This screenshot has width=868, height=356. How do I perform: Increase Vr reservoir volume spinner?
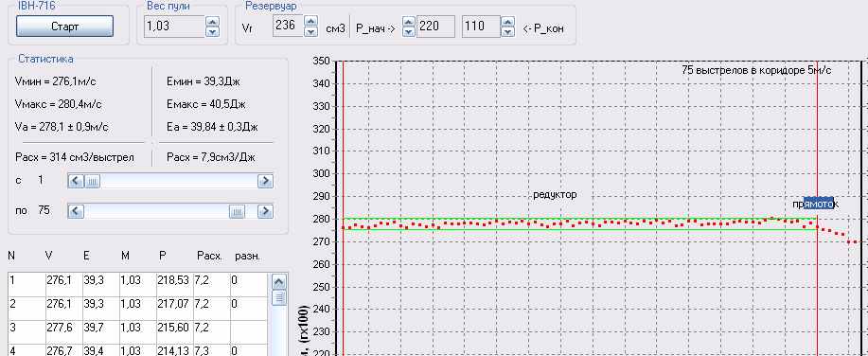point(311,21)
